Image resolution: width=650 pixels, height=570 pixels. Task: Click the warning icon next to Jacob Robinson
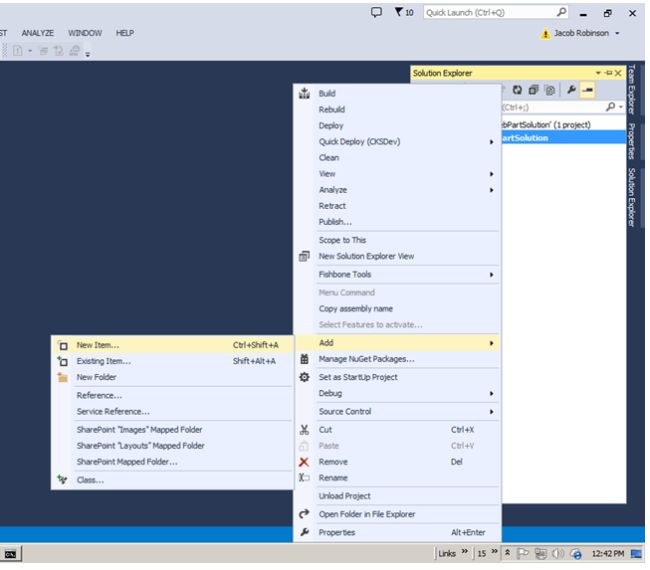click(546, 34)
